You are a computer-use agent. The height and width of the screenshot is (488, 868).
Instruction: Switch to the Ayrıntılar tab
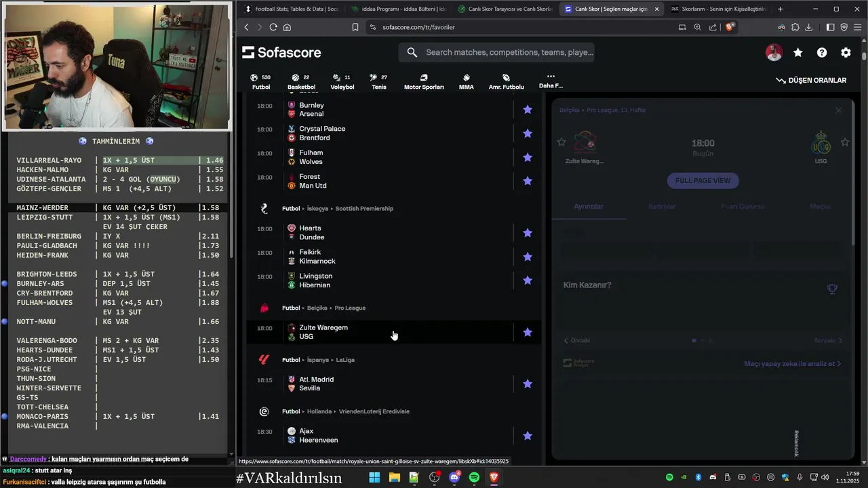[x=589, y=206]
